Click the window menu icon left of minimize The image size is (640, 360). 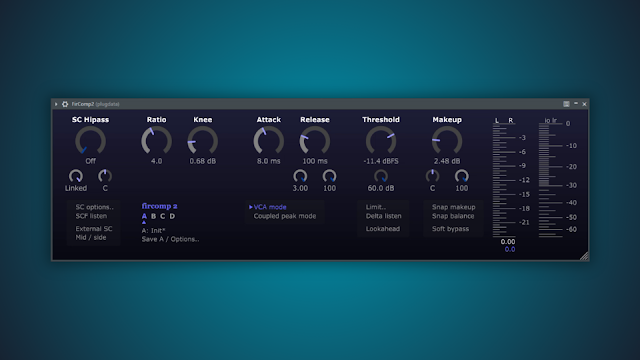click(566, 104)
